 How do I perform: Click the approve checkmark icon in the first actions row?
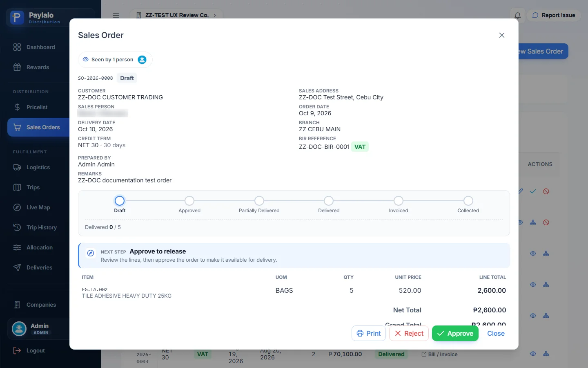[533, 191]
